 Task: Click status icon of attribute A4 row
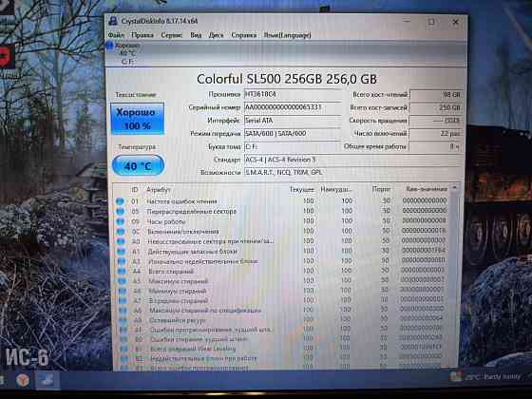coord(123,272)
